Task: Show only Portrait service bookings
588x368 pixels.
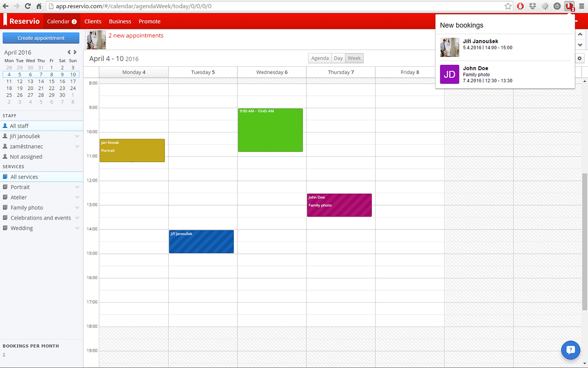Action: (x=20, y=187)
